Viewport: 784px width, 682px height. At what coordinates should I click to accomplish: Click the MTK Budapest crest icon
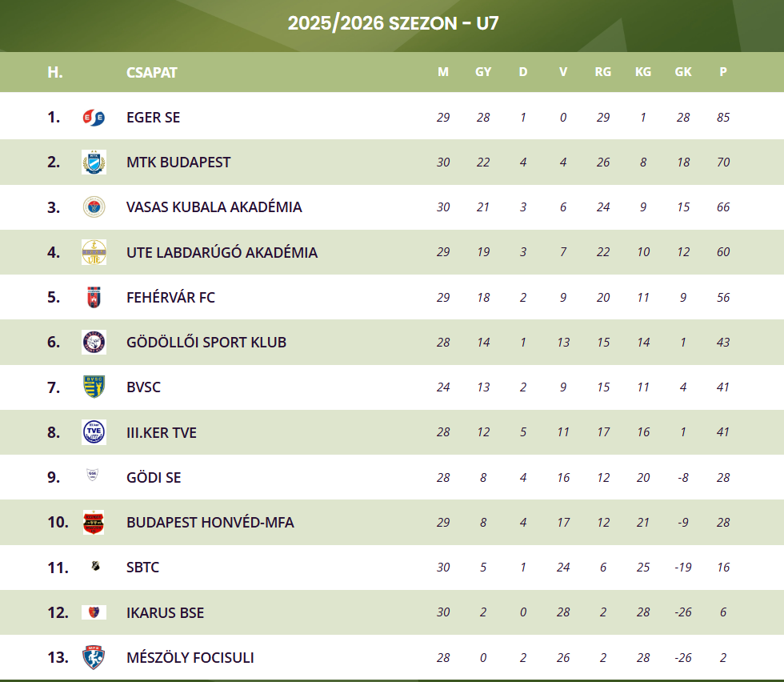click(x=94, y=162)
